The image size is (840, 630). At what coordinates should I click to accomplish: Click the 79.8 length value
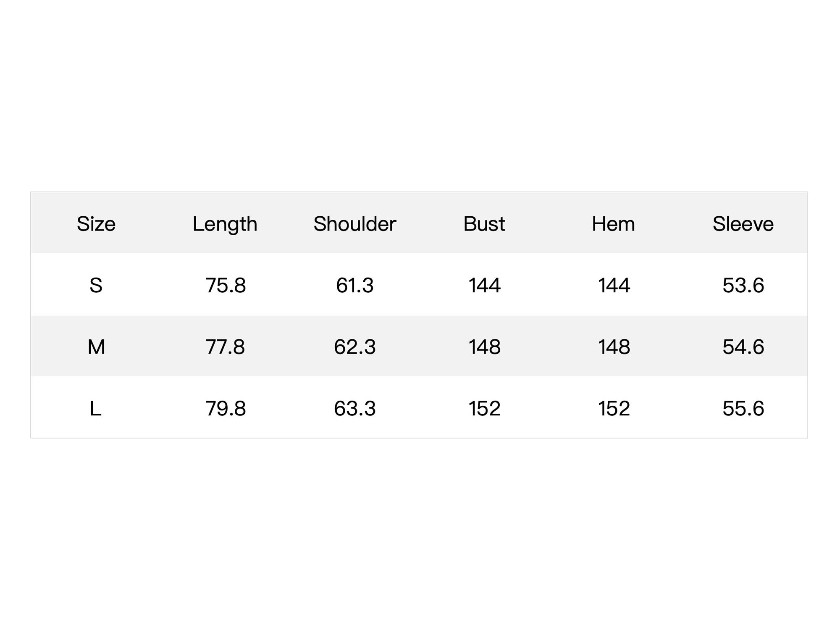pos(226,409)
